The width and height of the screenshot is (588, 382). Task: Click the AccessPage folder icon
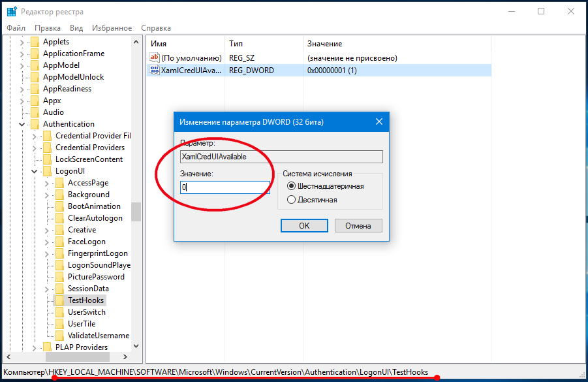point(59,183)
